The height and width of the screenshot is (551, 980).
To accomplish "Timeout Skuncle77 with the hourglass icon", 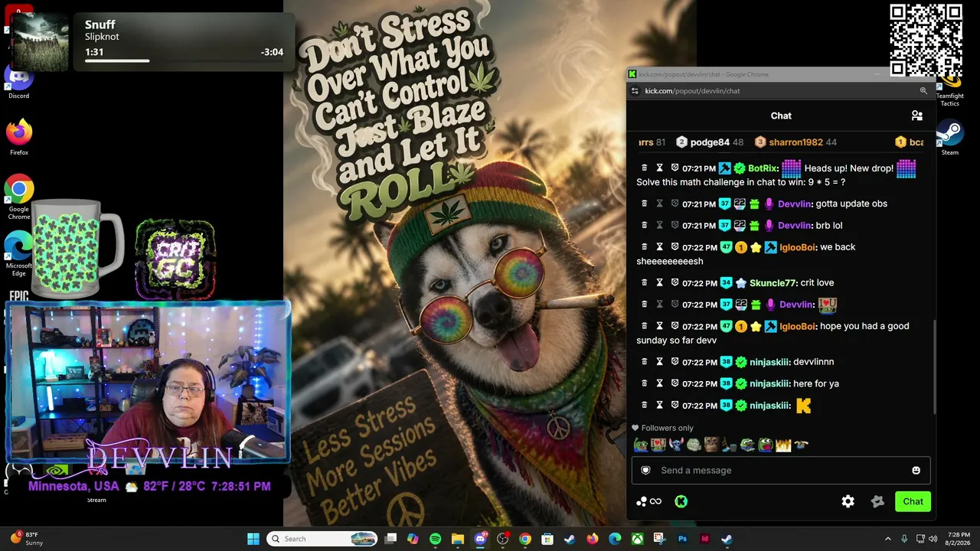I will [659, 282].
